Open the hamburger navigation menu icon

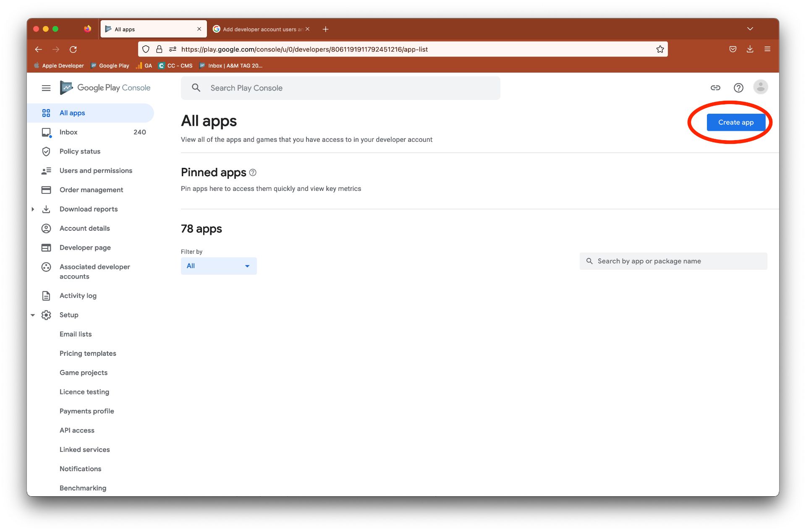pos(46,88)
